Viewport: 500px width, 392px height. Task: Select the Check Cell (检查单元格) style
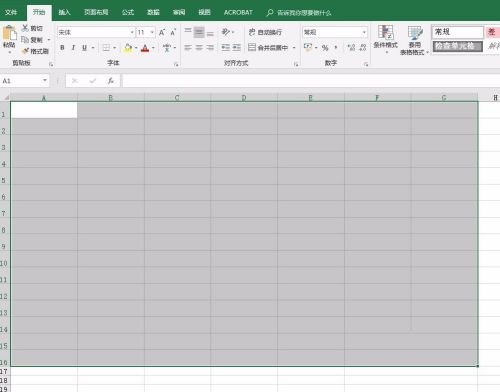(x=457, y=46)
